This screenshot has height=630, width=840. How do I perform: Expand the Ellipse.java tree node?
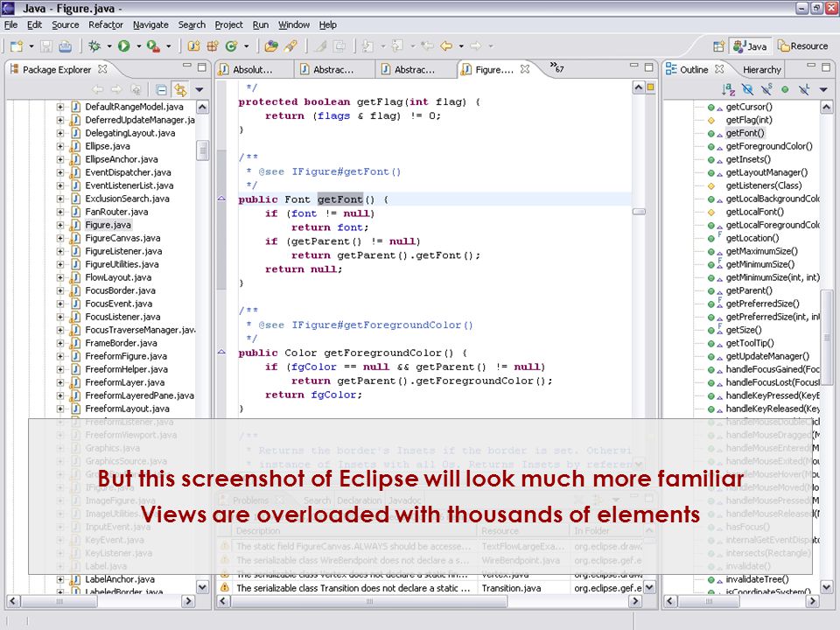click(60, 146)
